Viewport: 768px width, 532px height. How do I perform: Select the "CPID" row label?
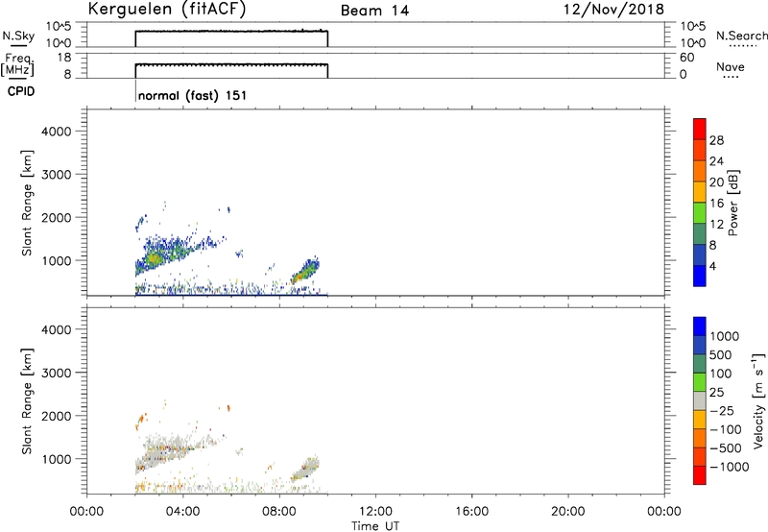[x=21, y=91]
